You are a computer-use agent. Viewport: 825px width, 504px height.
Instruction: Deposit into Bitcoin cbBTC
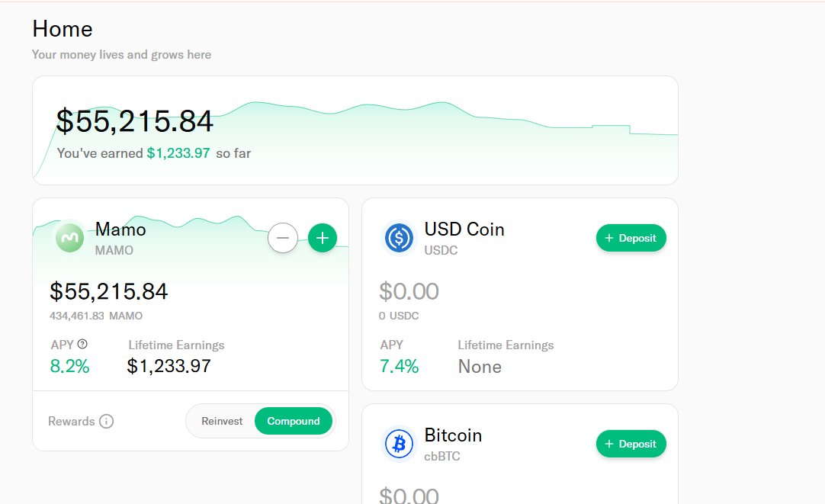pyautogui.click(x=631, y=444)
